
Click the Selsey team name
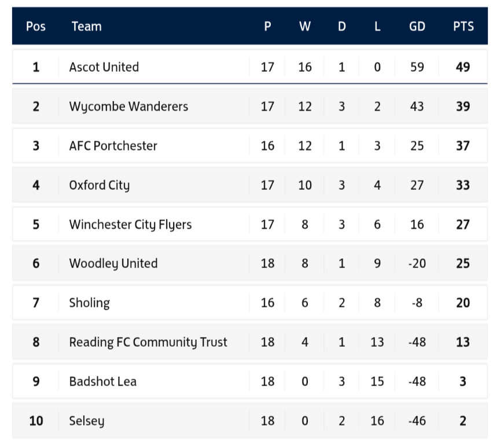pyautogui.click(x=87, y=421)
